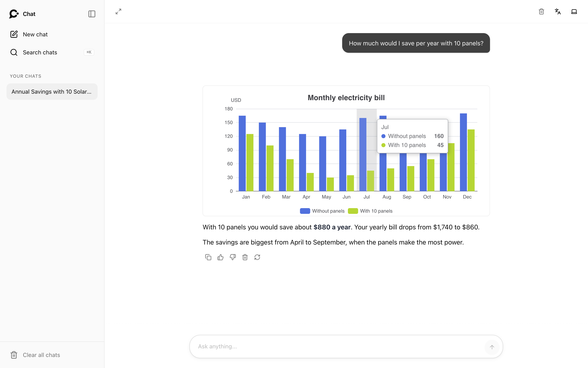Click the user message bubble
The width and height of the screenshot is (588, 368).
[x=416, y=43]
